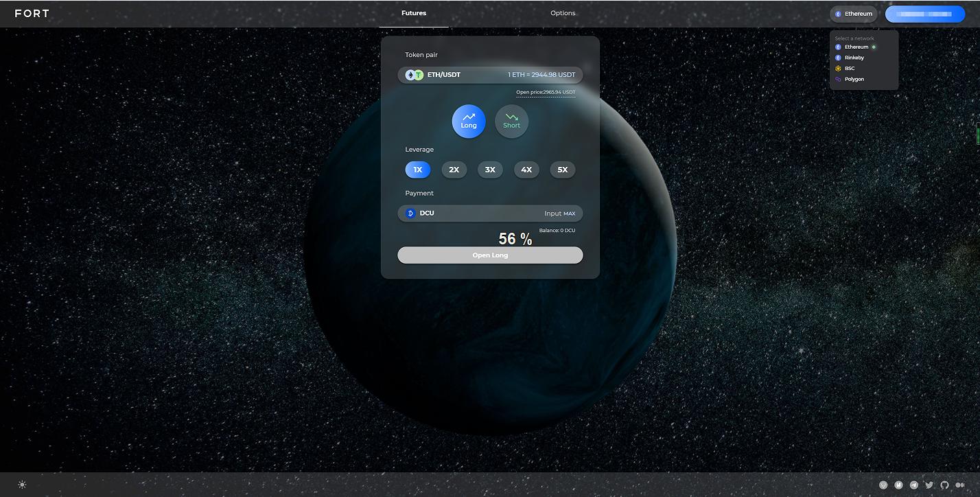Select Polygon from the network list
Screen dimensions: 980x497
click(854, 79)
